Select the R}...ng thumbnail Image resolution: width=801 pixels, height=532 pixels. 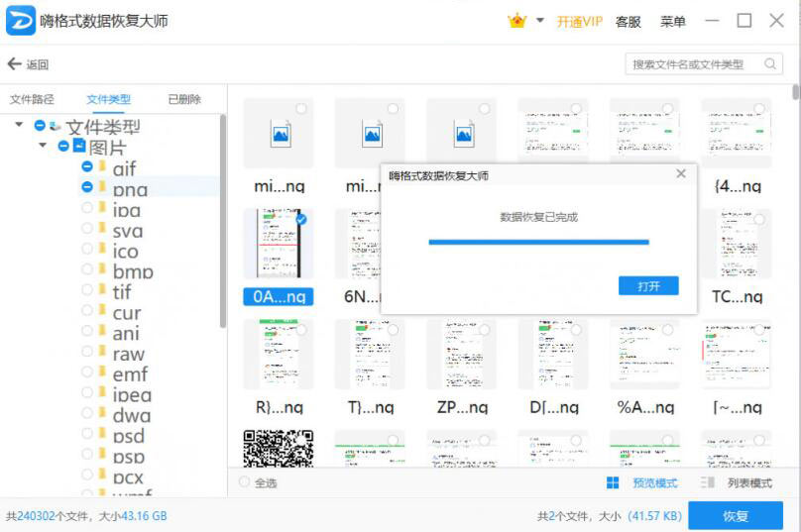pos(279,355)
